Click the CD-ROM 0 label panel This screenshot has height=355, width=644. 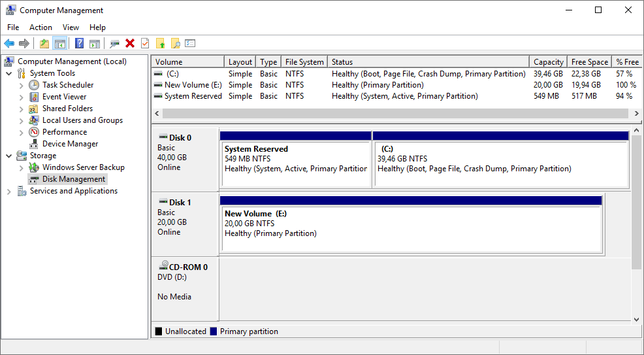click(185, 289)
